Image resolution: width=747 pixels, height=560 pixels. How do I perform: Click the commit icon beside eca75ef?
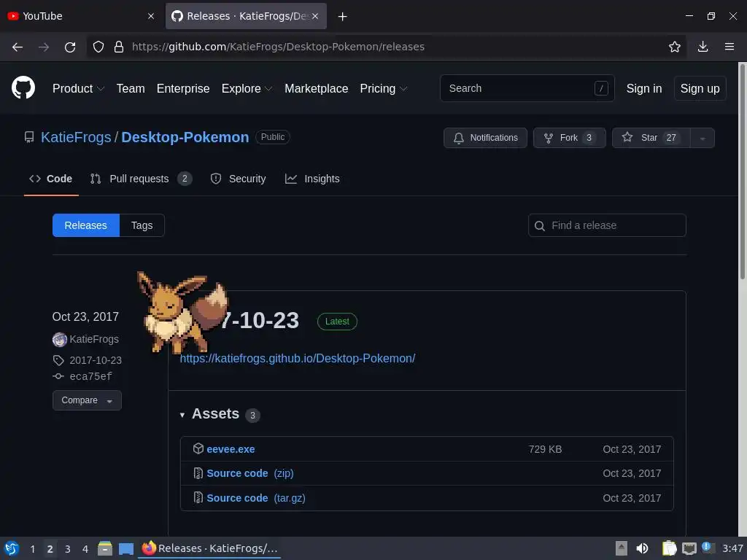point(58,376)
